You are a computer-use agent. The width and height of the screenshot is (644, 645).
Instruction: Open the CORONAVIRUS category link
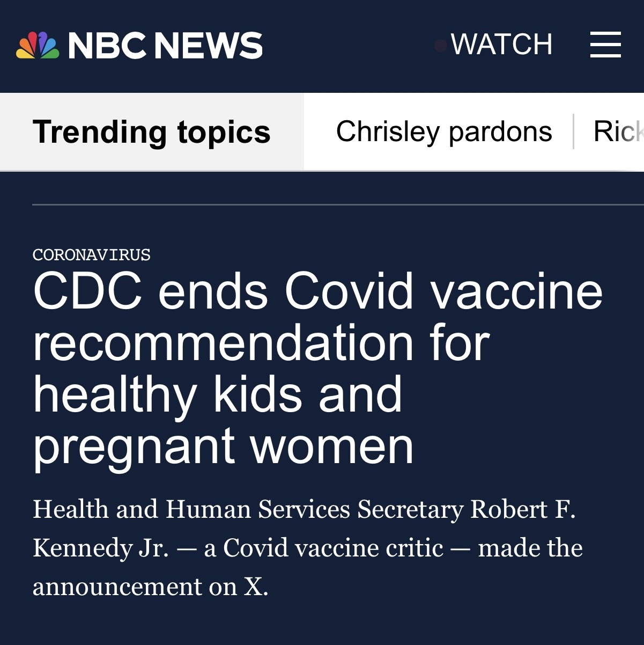click(x=92, y=255)
